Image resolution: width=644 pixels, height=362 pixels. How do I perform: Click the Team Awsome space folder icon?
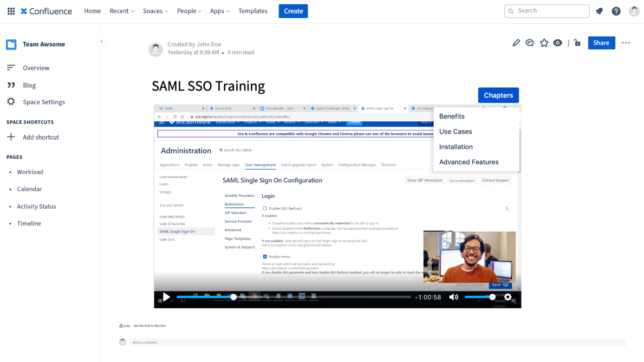tap(11, 45)
